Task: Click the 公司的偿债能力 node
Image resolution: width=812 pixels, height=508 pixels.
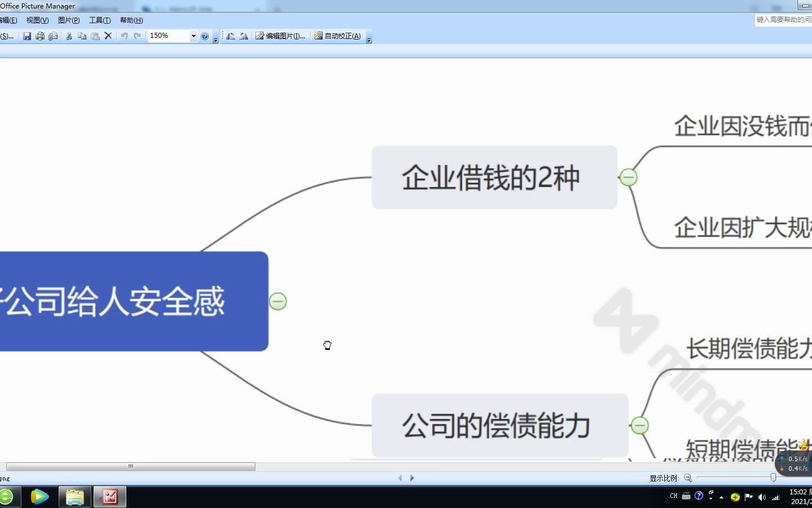Action: point(500,426)
